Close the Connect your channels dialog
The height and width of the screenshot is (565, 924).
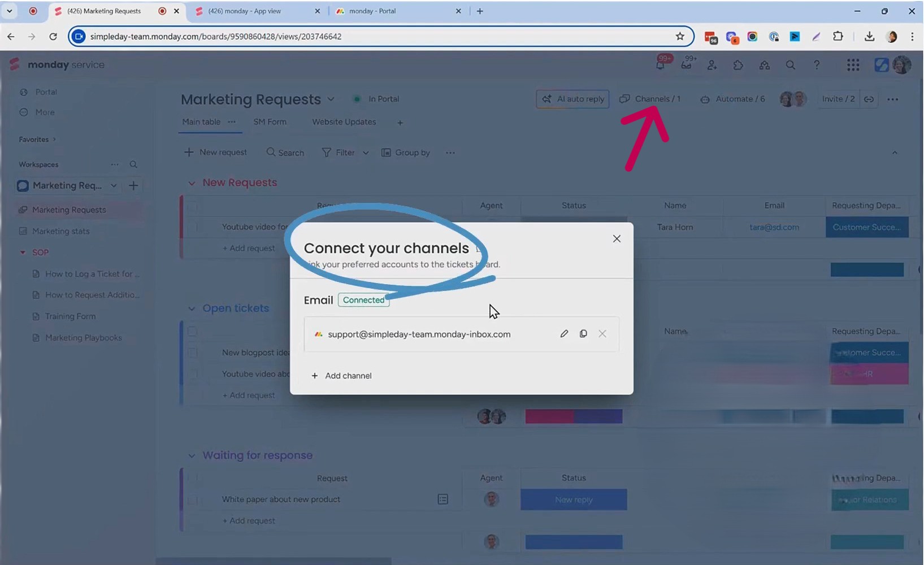pos(617,239)
